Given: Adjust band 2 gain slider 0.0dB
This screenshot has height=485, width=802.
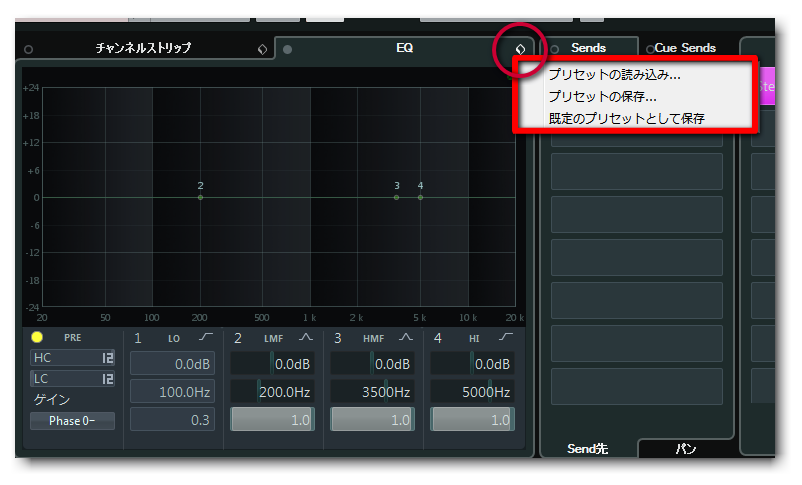Looking at the screenshot, I should pyautogui.click(x=273, y=364).
